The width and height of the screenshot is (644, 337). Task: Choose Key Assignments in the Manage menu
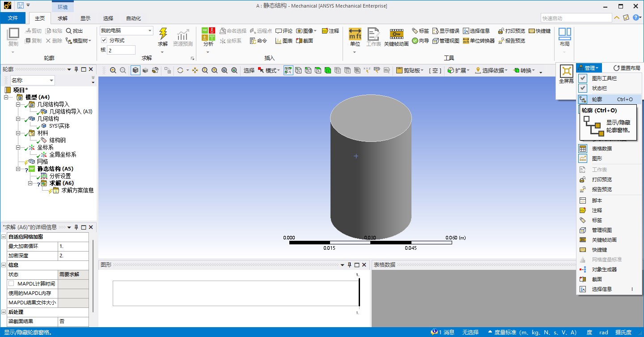coord(609,250)
